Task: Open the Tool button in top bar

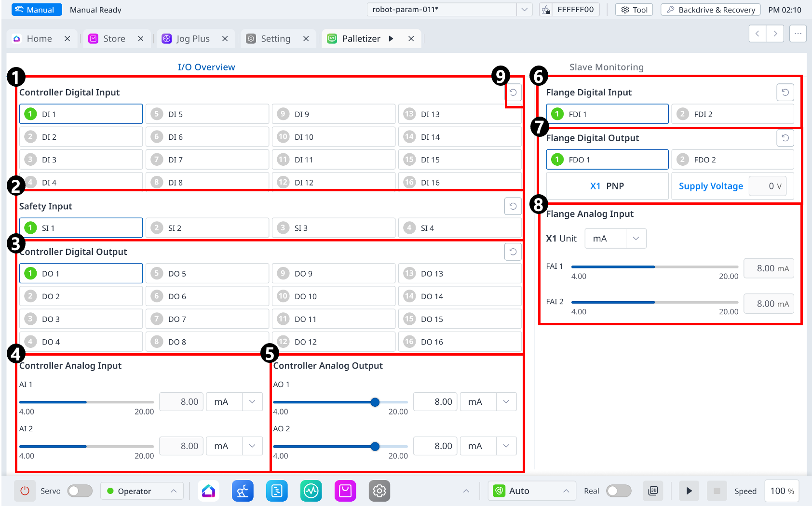Action: point(634,10)
